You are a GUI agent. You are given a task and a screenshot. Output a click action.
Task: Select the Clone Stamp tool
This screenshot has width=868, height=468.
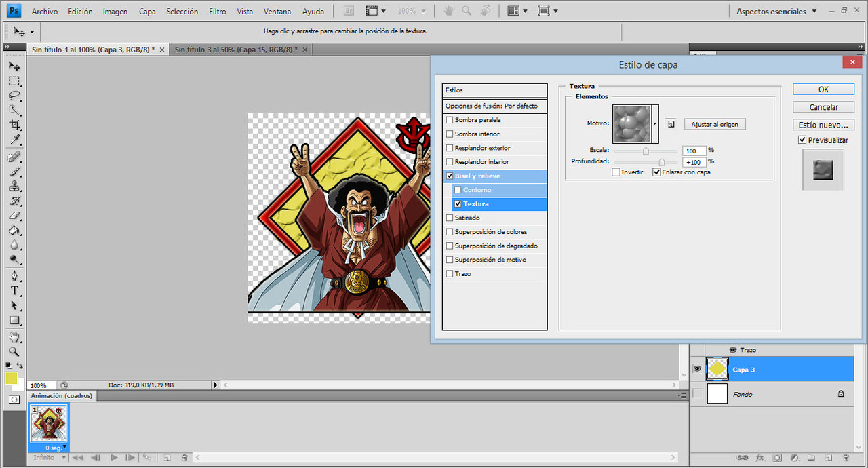pos(14,187)
